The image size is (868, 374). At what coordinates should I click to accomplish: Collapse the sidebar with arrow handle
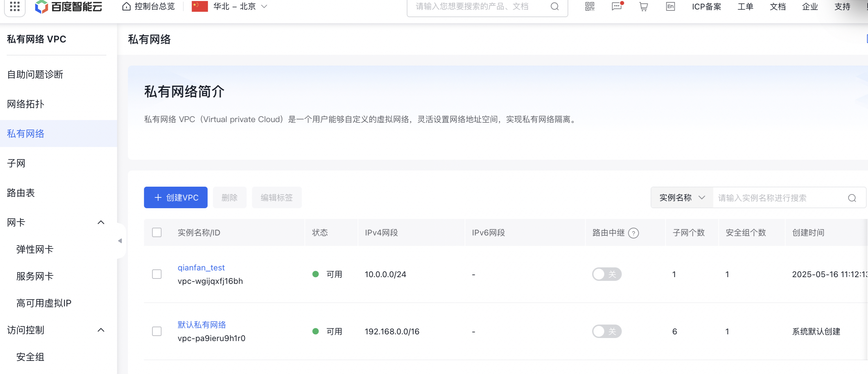click(x=120, y=241)
